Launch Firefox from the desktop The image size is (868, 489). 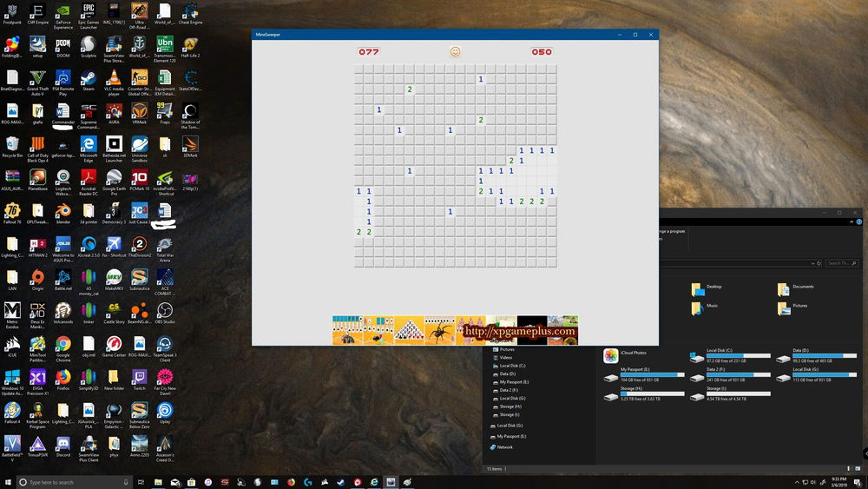coord(62,378)
